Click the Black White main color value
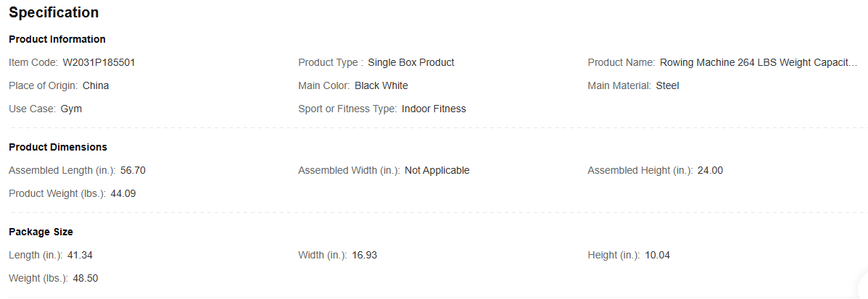 coord(381,86)
